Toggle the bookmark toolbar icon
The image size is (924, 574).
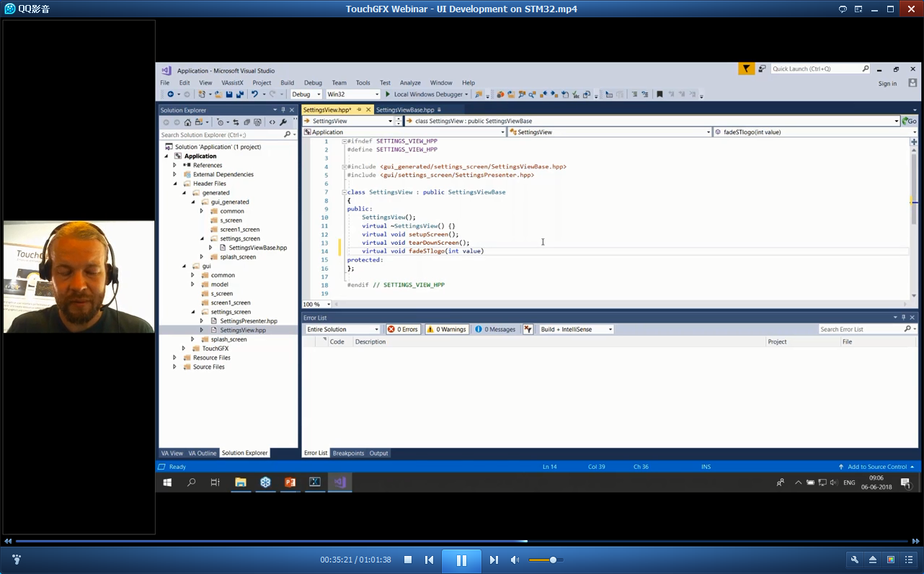coord(659,94)
